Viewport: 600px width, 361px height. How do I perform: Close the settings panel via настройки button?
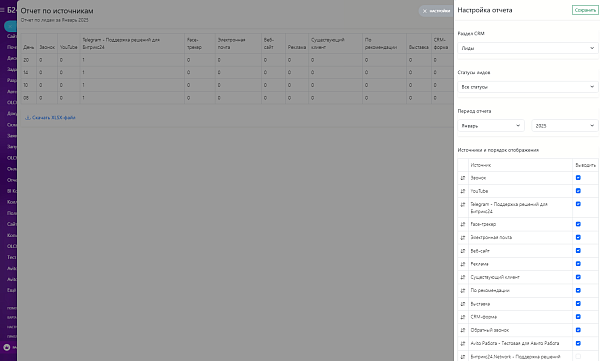click(436, 11)
